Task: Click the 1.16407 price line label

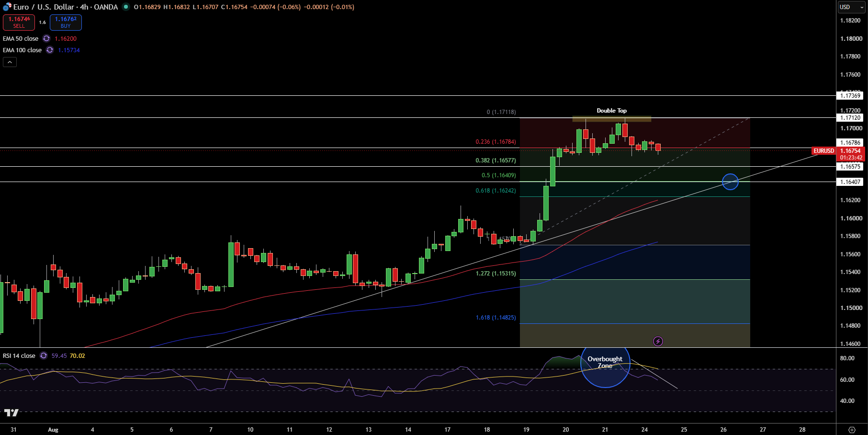Action: (x=850, y=182)
